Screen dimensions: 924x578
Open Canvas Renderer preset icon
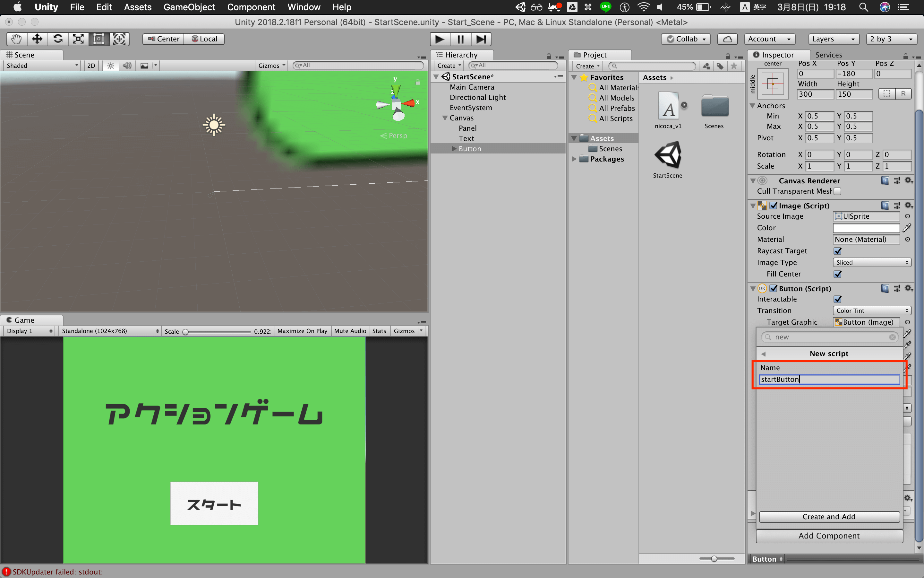(897, 180)
